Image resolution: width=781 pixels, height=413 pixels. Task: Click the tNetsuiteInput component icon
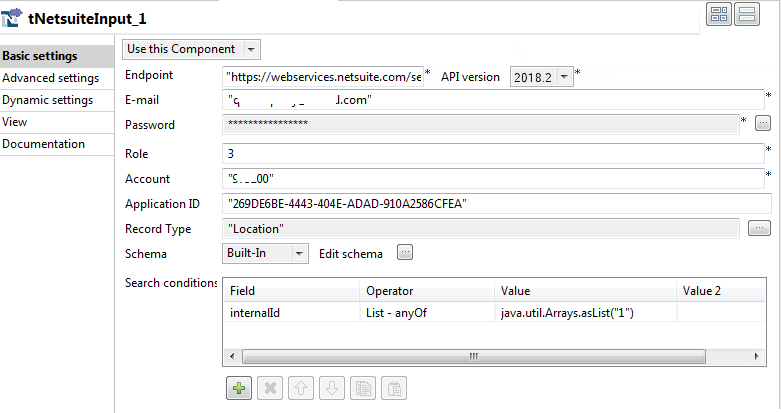coord(11,18)
